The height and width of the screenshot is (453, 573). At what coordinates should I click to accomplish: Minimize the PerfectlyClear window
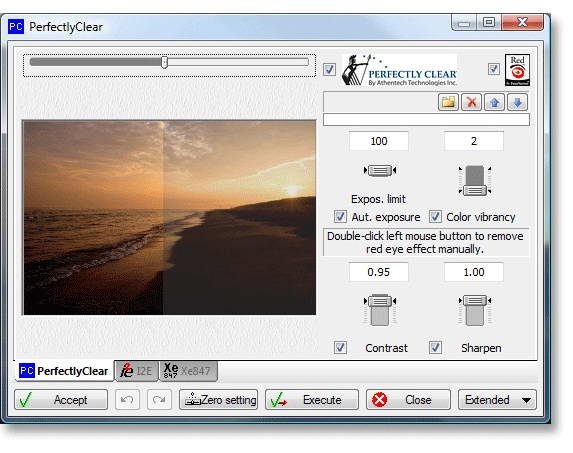coord(464,23)
